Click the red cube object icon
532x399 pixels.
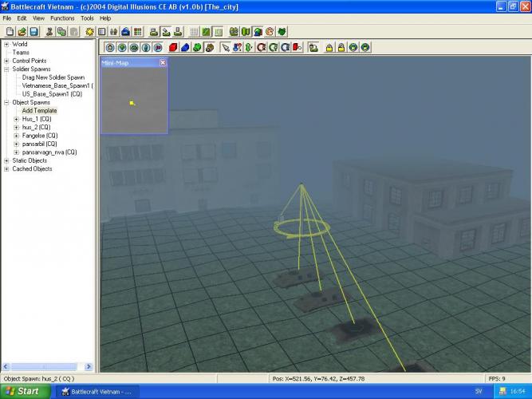click(173, 47)
